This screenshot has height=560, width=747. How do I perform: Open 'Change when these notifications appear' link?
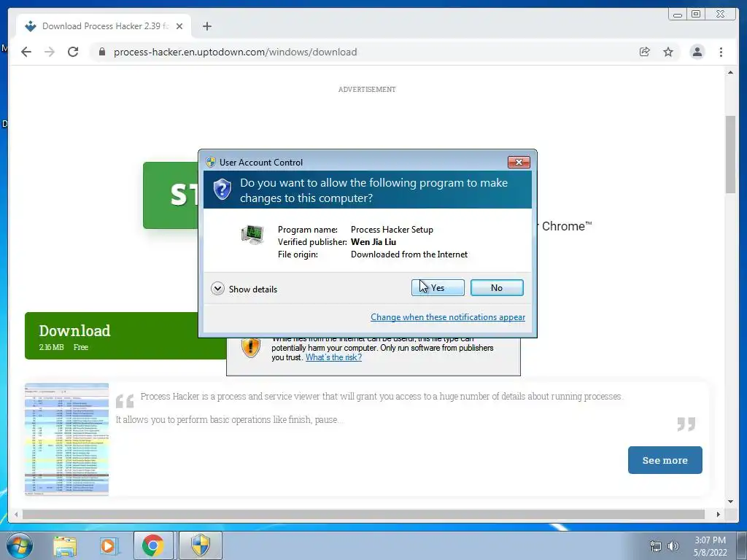tap(448, 317)
